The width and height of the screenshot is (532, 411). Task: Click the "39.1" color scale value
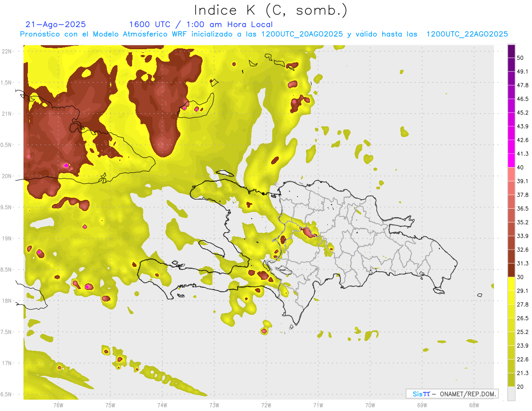523,181
